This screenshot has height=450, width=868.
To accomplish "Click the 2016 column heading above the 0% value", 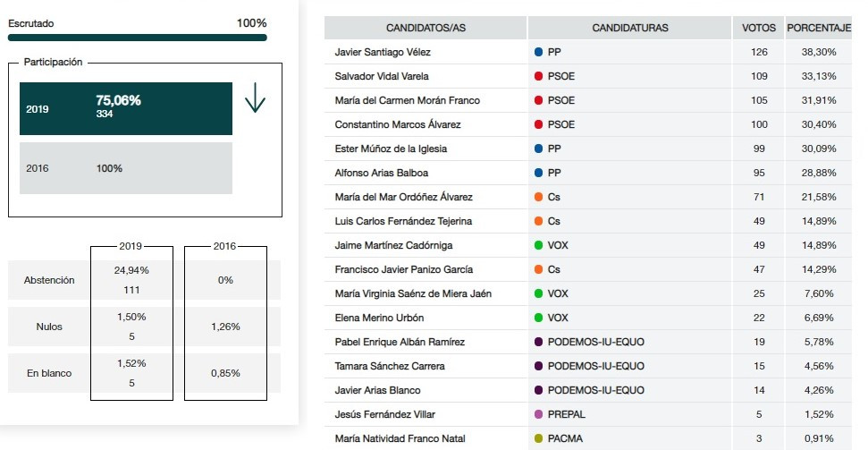I will pos(224,246).
